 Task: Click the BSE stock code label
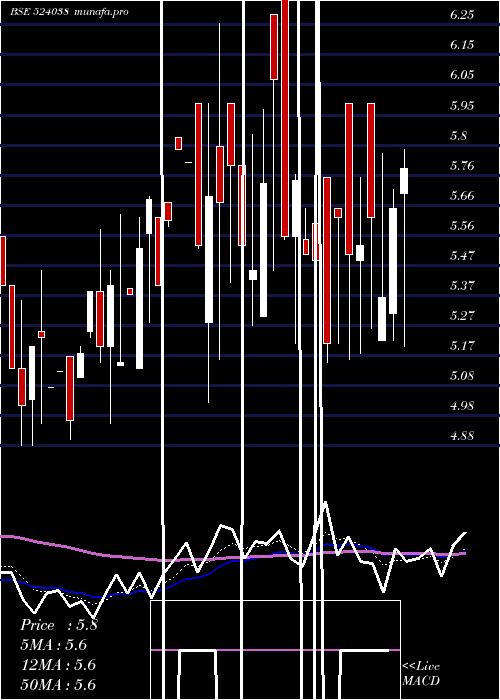pyautogui.click(x=39, y=12)
